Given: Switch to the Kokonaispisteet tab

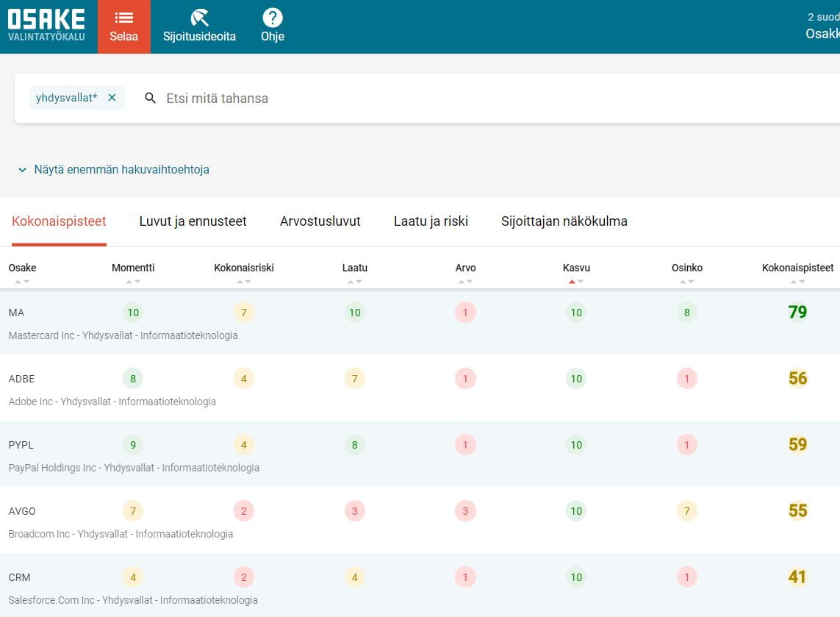Looking at the screenshot, I should pos(59,221).
